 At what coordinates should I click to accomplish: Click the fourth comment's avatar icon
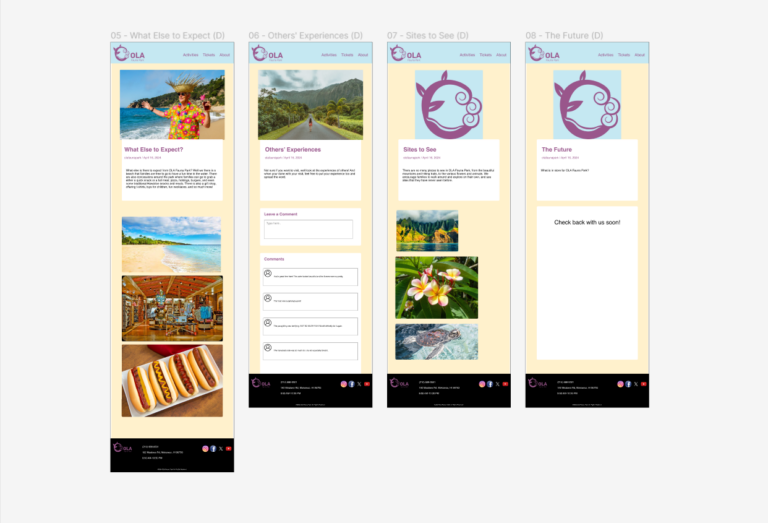pos(268,348)
